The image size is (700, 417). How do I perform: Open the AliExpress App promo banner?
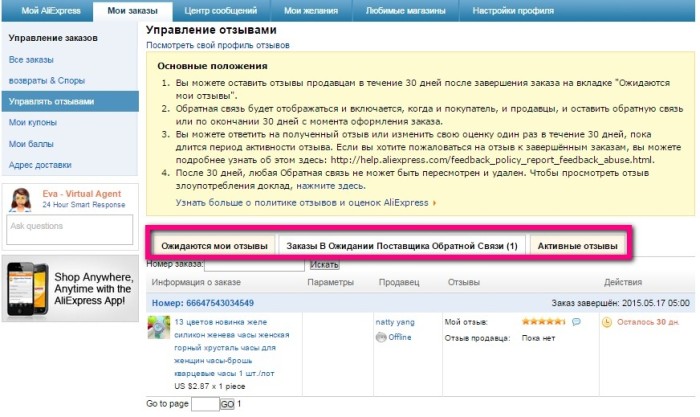(70, 289)
